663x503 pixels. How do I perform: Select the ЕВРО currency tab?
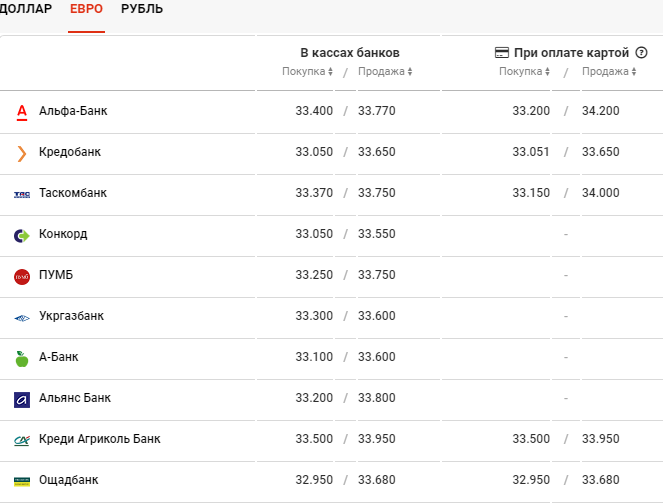pyautogui.click(x=87, y=10)
